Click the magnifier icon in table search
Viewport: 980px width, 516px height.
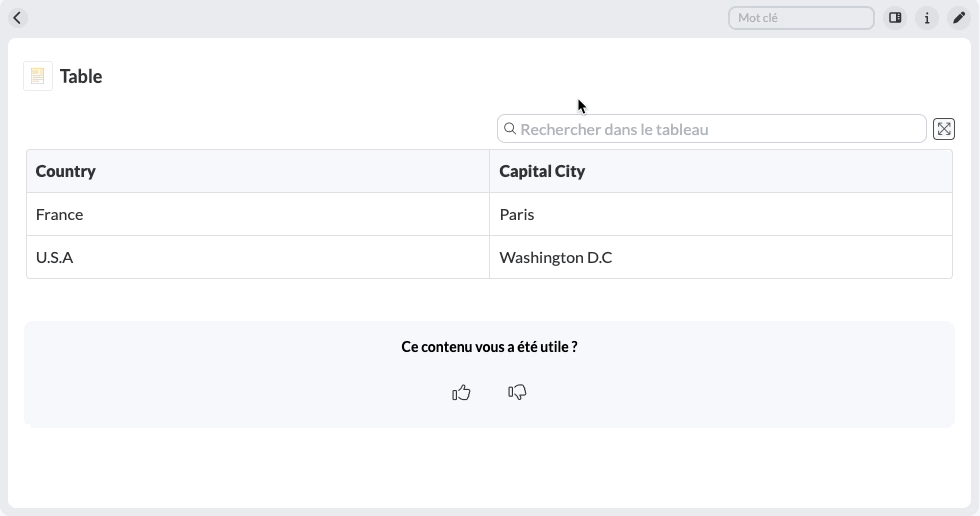pos(510,129)
